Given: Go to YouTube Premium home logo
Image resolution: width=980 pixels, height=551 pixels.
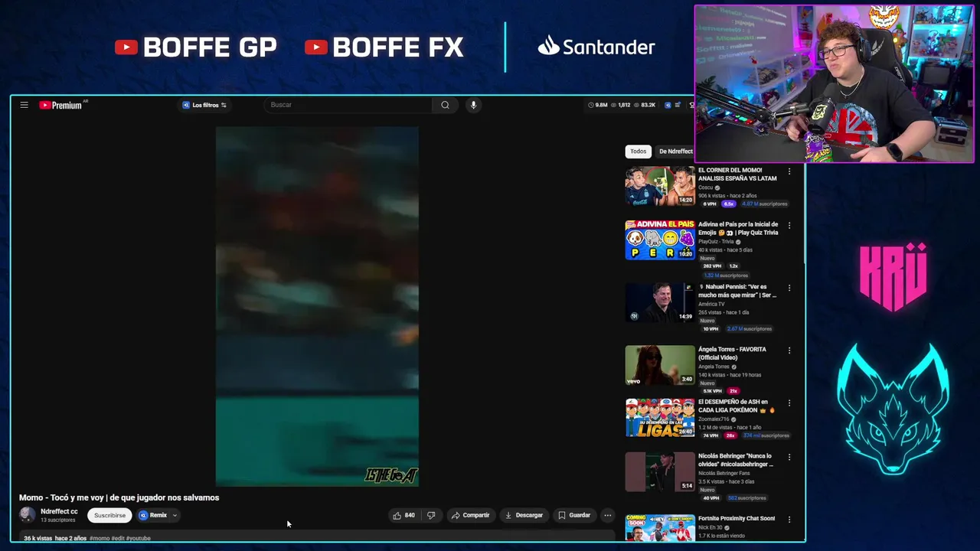Looking at the screenshot, I should pos(61,105).
